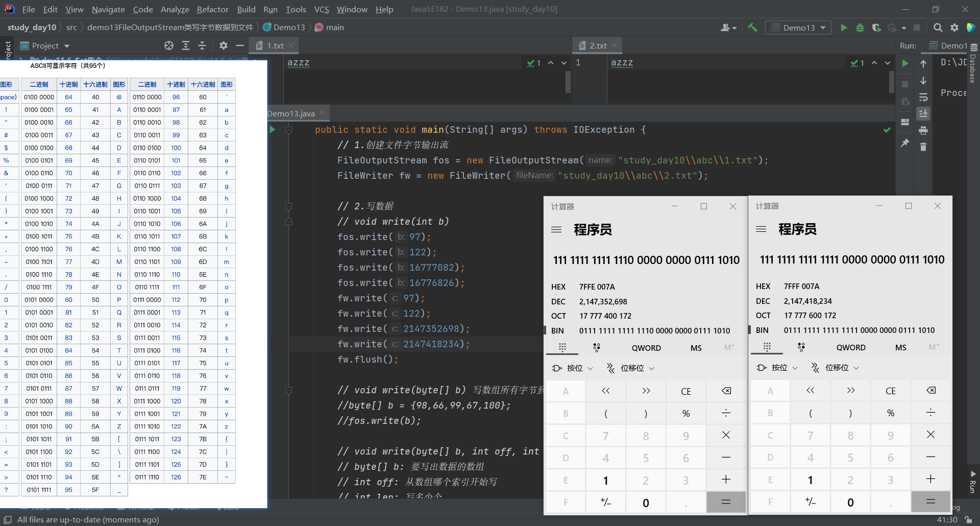The height and width of the screenshot is (526, 980).
Task: Toggle scroll to end in Run console
Action: [923, 114]
